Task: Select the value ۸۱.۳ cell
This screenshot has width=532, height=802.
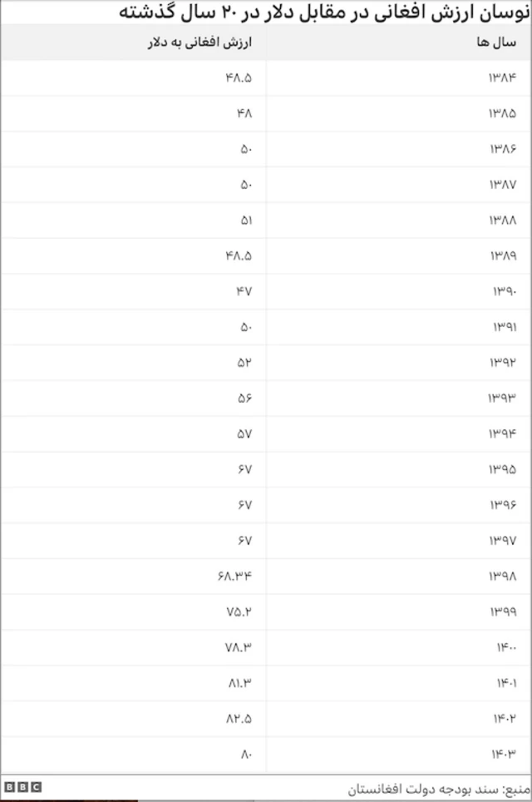Action: coord(239,683)
